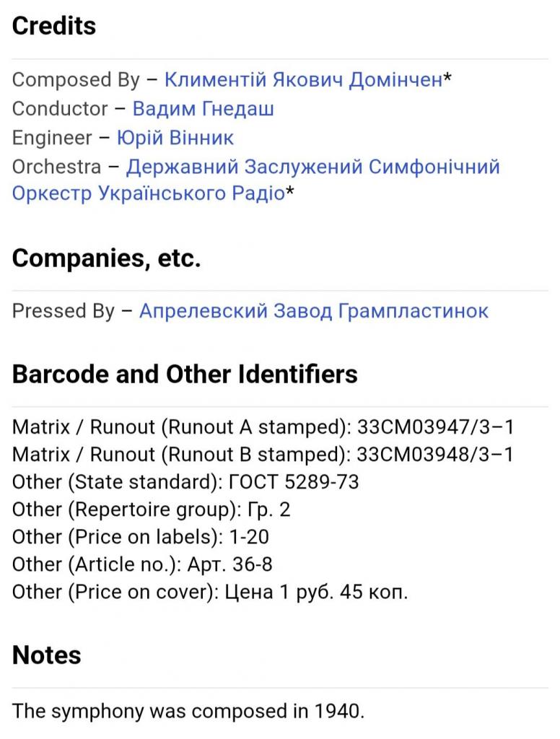The width and height of the screenshot is (560, 739).
Task: Open conductor Вадим Гнедаш link
Action: pyautogui.click(x=203, y=108)
